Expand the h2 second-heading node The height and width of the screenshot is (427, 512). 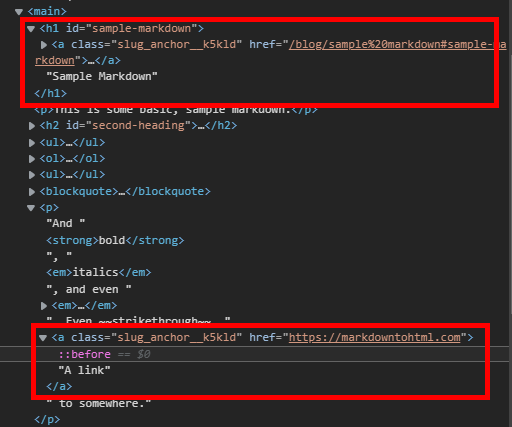pos(32,126)
